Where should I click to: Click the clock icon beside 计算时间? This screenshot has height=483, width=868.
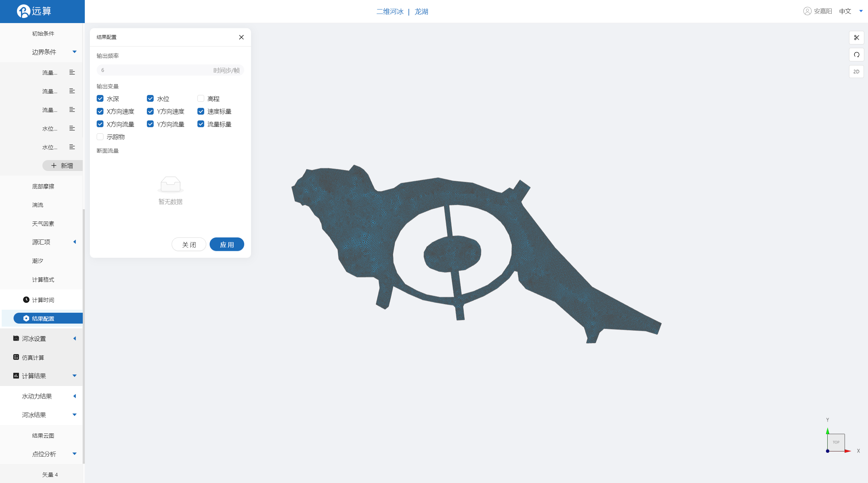tap(26, 300)
